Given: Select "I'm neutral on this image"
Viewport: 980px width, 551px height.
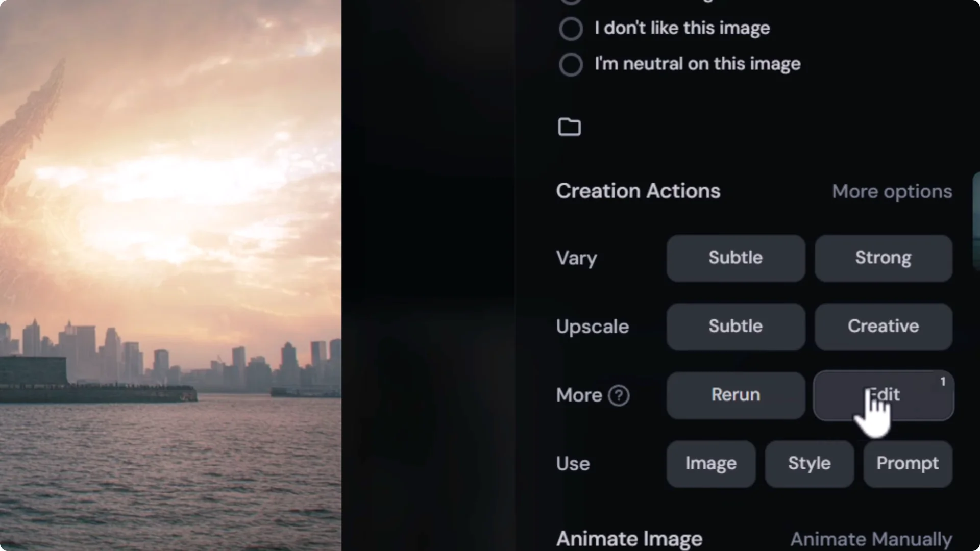Looking at the screenshot, I should click(x=571, y=64).
